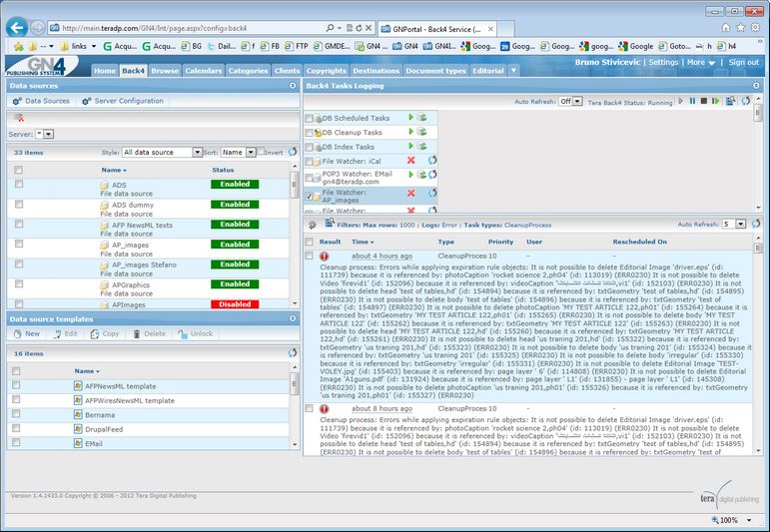Open the Settings link in header
This screenshot has width=770, height=532.
click(663, 62)
